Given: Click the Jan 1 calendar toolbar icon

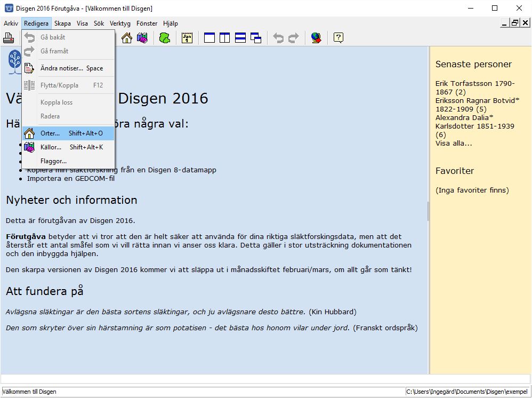Looking at the screenshot, I should pyautogui.click(x=187, y=38).
